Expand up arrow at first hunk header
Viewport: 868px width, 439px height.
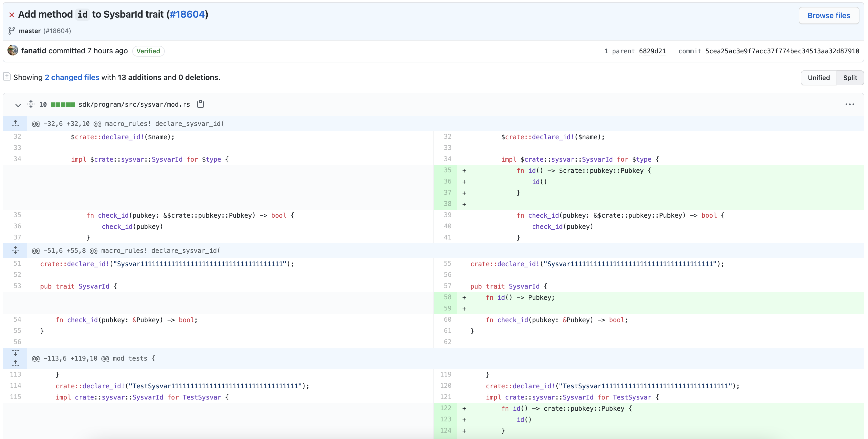[15, 123]
